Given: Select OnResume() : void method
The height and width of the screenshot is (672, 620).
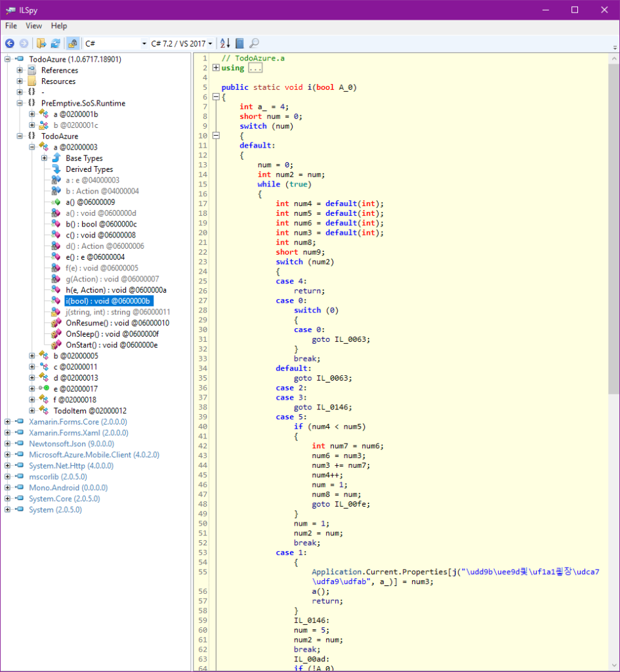Looking at the screenshot, I should (x=117, y=323).
